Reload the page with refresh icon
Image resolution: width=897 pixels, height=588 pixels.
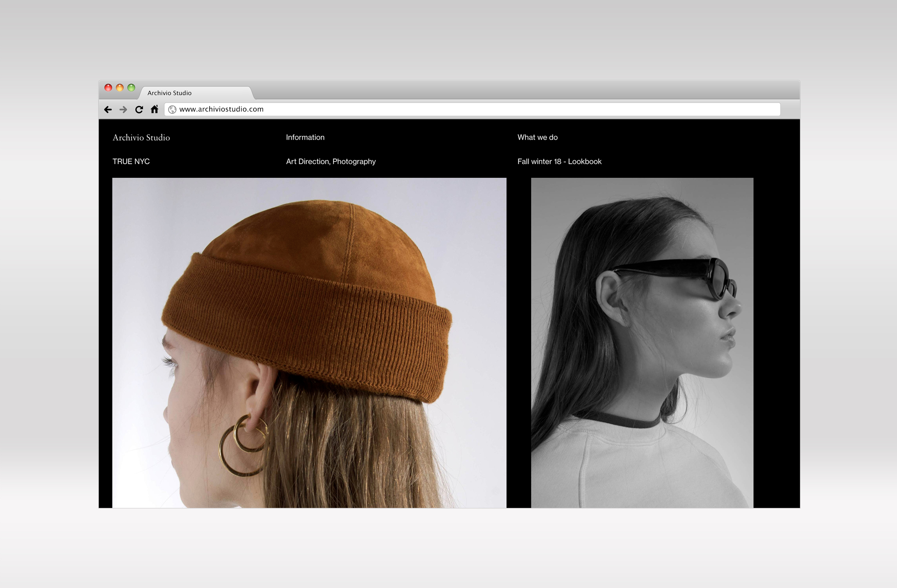click(x=139, y=110)
